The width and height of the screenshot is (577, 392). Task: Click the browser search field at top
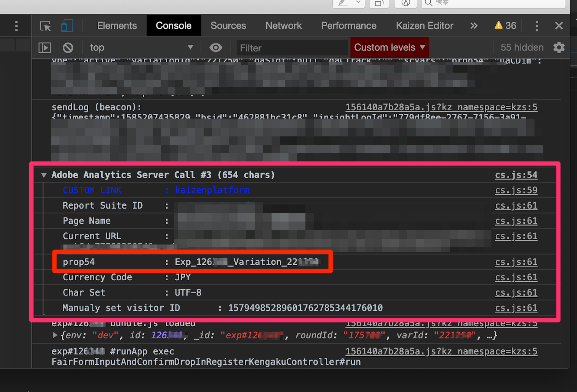(493, 3)
